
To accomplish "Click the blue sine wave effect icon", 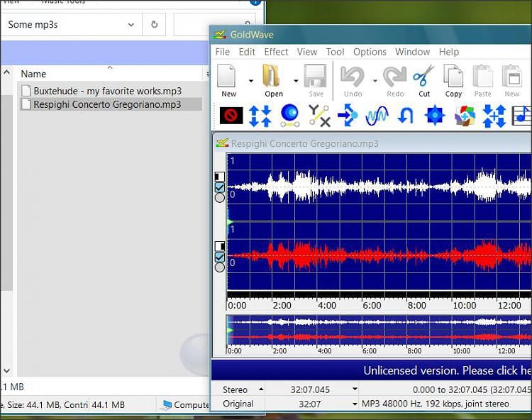I will point(377,116).
